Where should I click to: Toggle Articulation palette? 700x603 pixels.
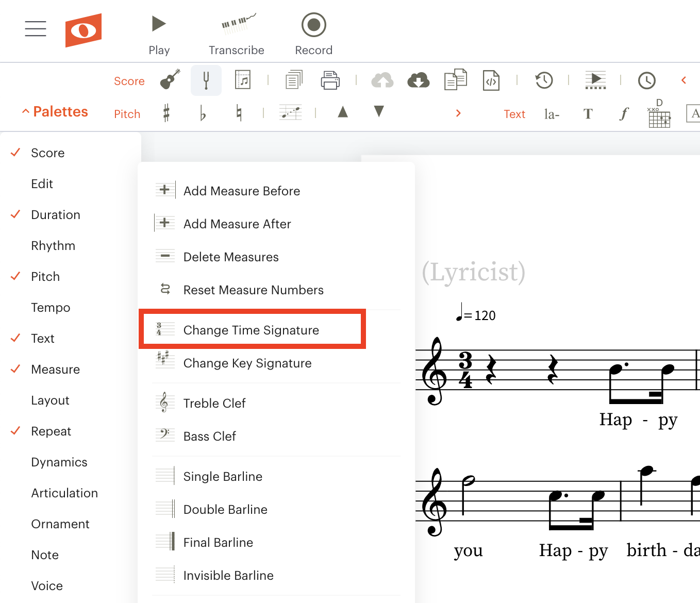[x=64, y=493]
